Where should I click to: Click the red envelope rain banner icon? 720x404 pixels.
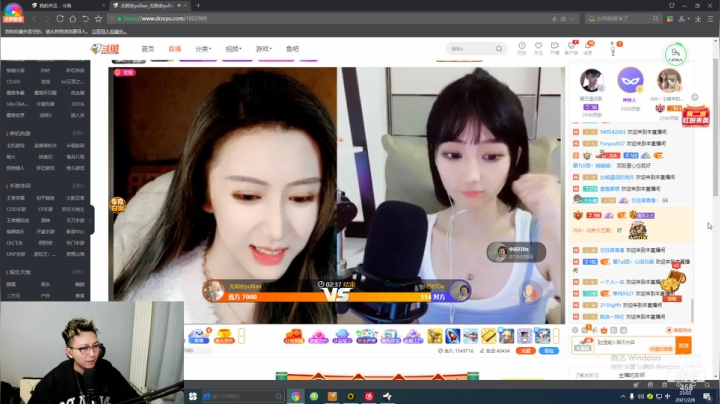coord(696,115)
